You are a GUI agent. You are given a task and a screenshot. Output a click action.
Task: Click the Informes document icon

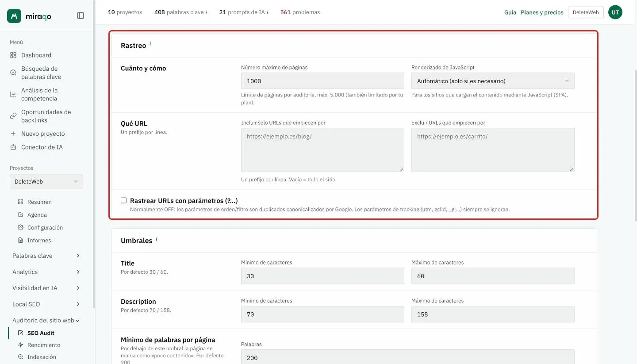tap(20, 240)
